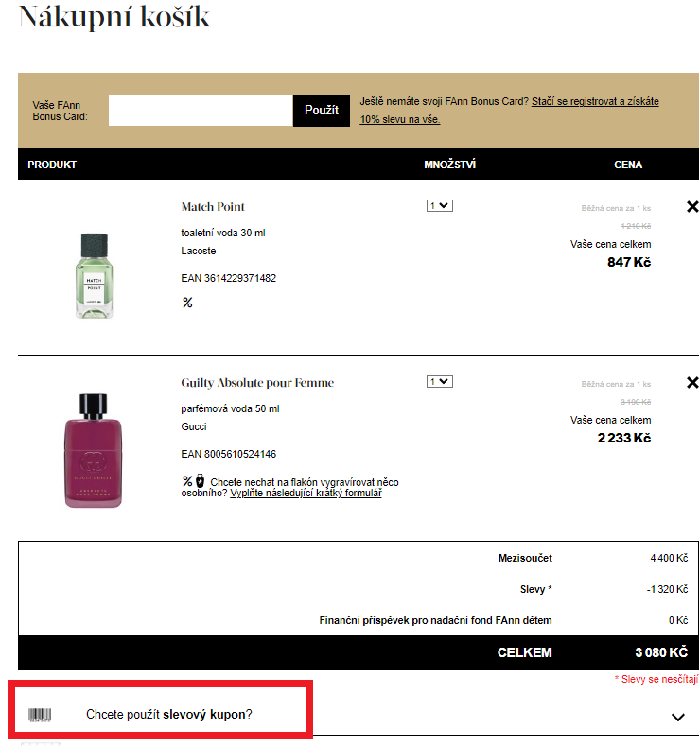
Task: Click the engraving flacon icon beside Gucci item
Action: click(x=201, y=480)
